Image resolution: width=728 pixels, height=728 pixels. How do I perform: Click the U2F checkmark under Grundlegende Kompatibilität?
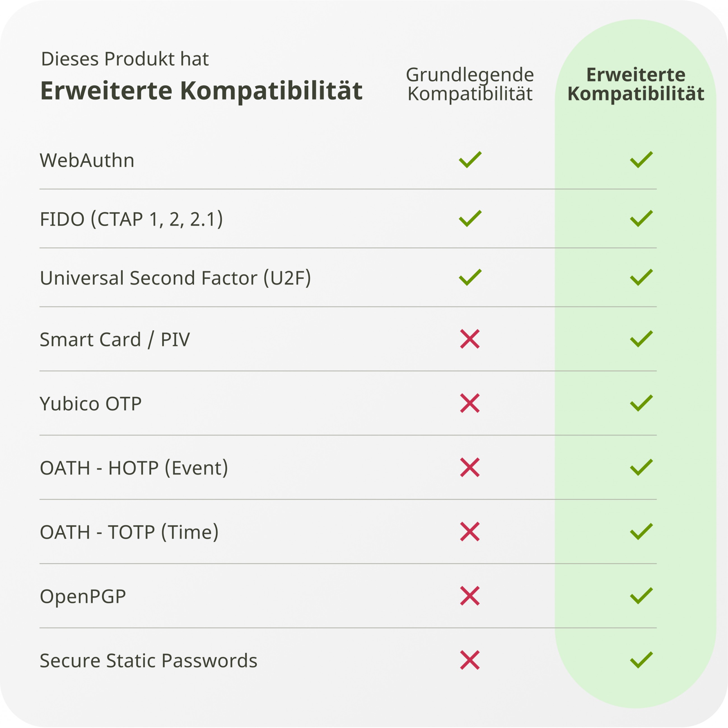(x=470, y=277)
